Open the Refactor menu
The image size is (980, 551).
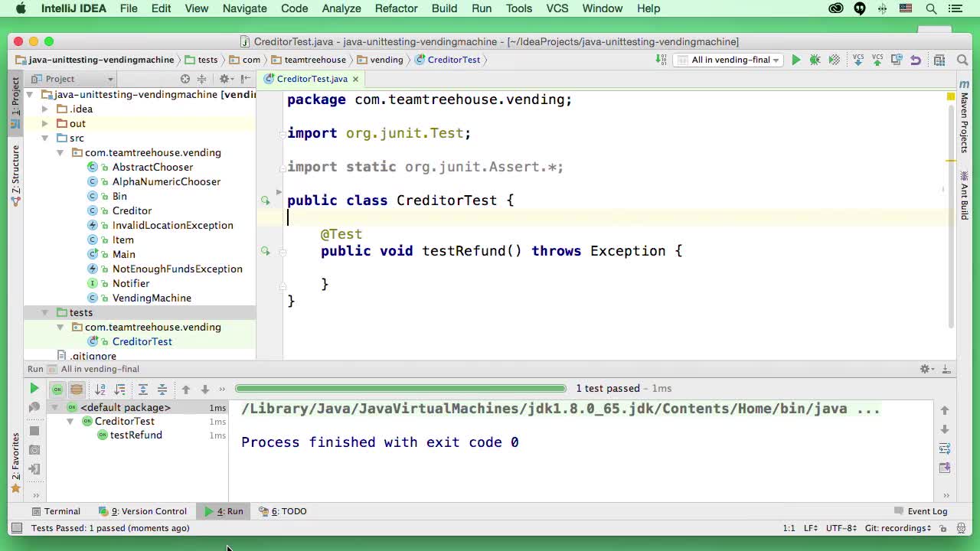[x=396, y=8]
